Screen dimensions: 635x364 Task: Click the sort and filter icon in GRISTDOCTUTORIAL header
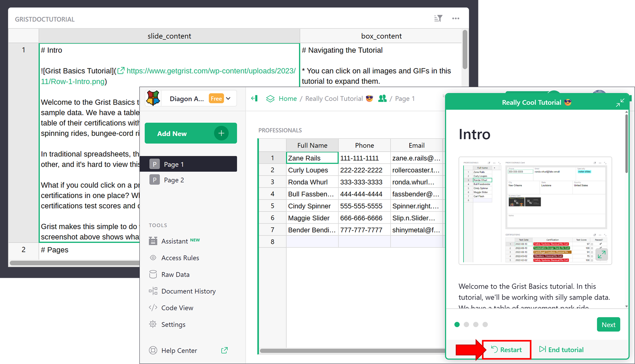[x=438, y=19]
